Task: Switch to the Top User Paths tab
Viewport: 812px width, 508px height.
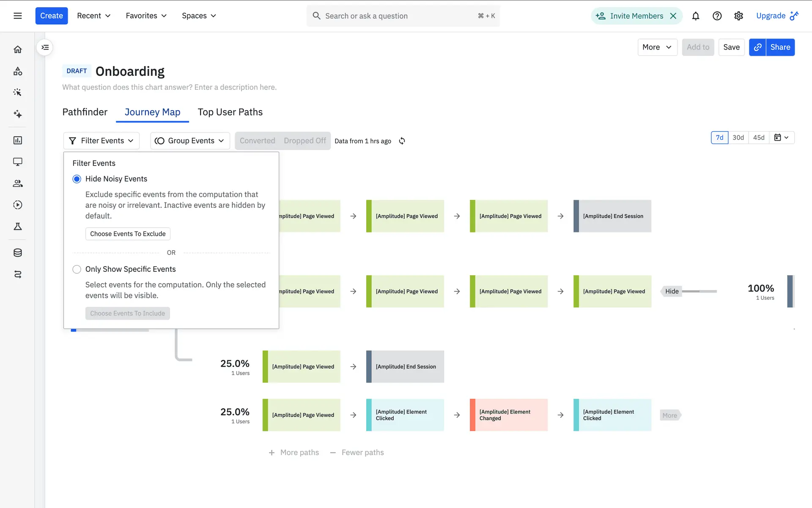Action: pyautogui.click(x=230, y=112)
